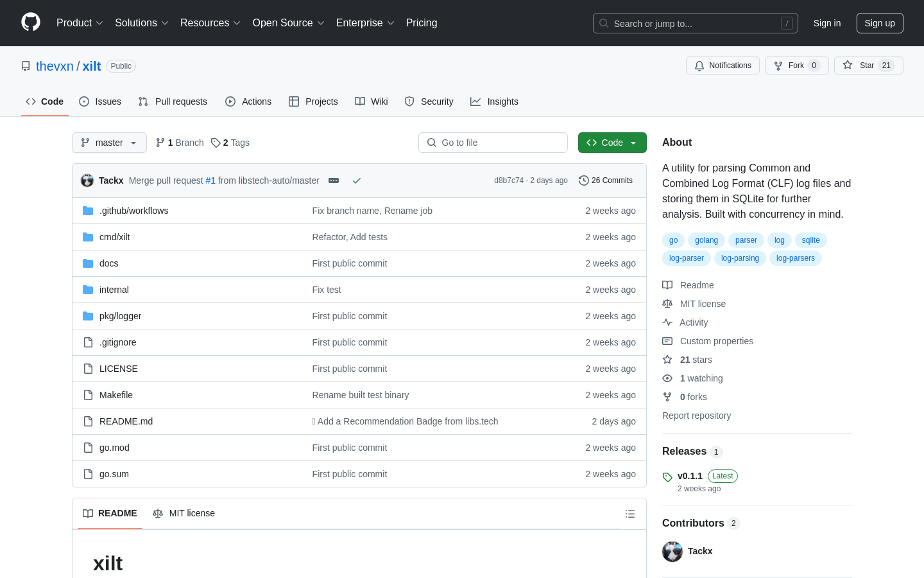Open the Projects tab
Image resolution: width=924 pixels, height=578 pixels.
313,101
